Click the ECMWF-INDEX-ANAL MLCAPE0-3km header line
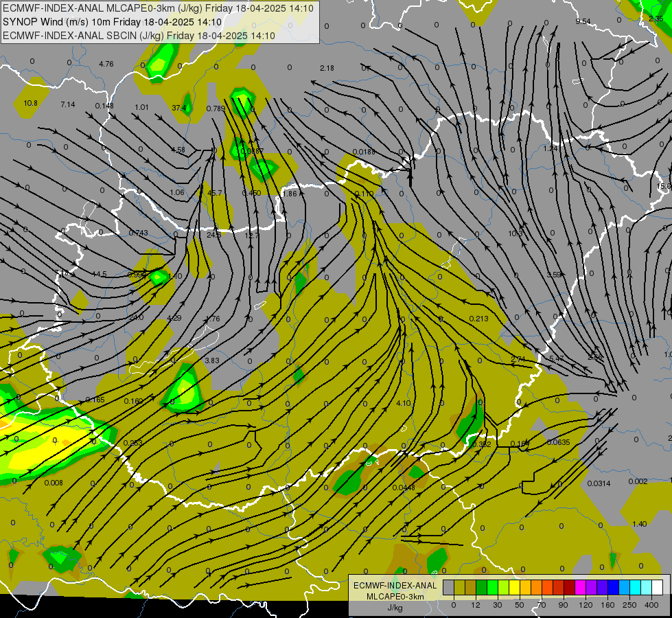This screenshot has height=618, width=672. click(158, 8)
